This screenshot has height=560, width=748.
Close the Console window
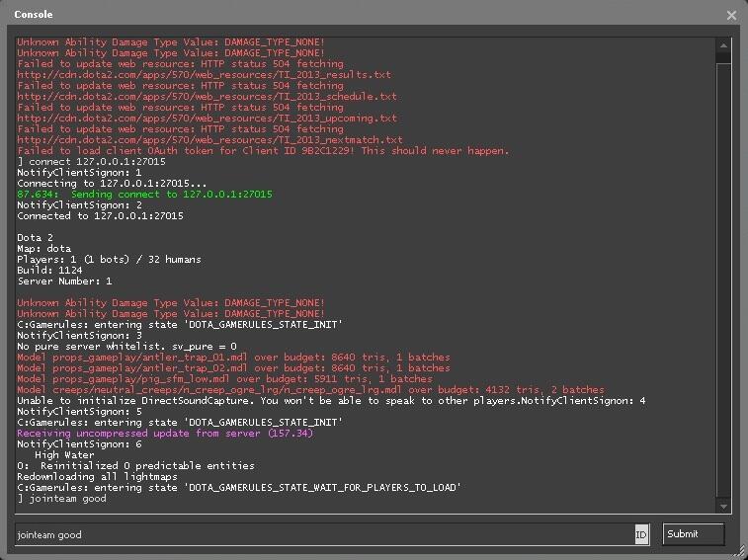click(731, 15)
